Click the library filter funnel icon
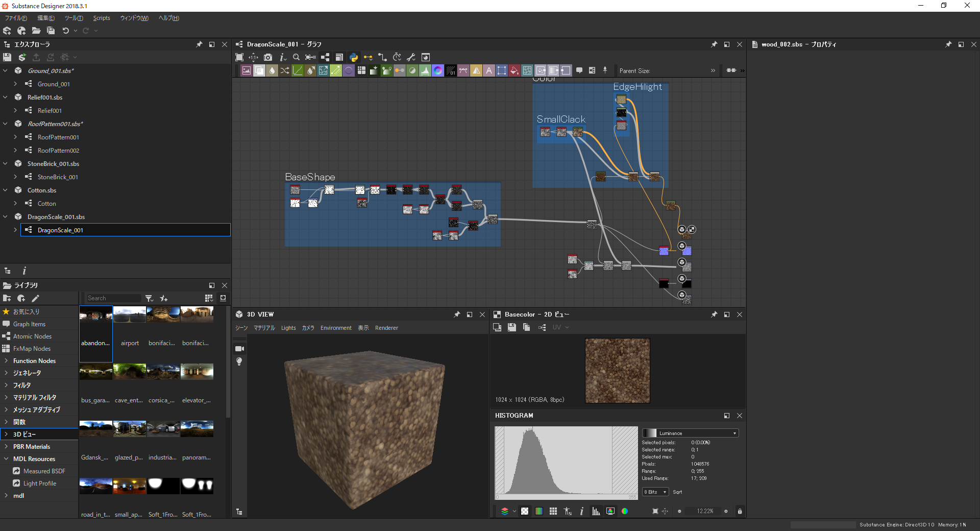Screen dimensions: 980x531 click(x=149, y=298)
